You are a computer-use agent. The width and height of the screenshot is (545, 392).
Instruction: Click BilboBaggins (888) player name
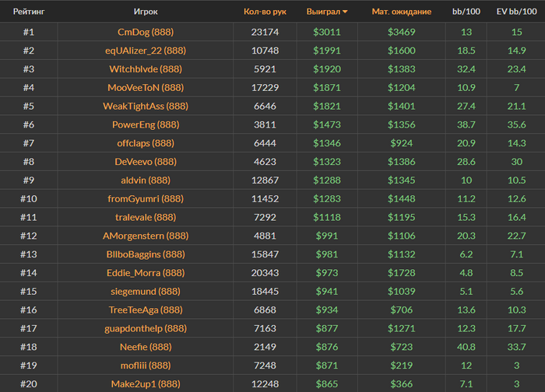click(146, 254)
